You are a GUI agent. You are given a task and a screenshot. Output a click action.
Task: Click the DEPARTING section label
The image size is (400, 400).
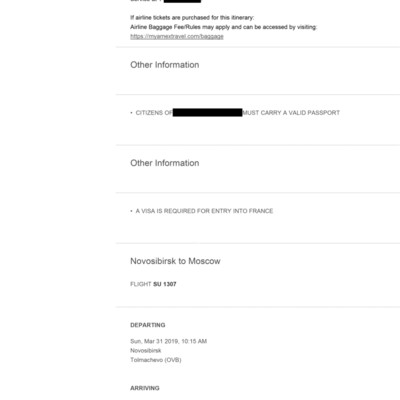click(148, 325)
